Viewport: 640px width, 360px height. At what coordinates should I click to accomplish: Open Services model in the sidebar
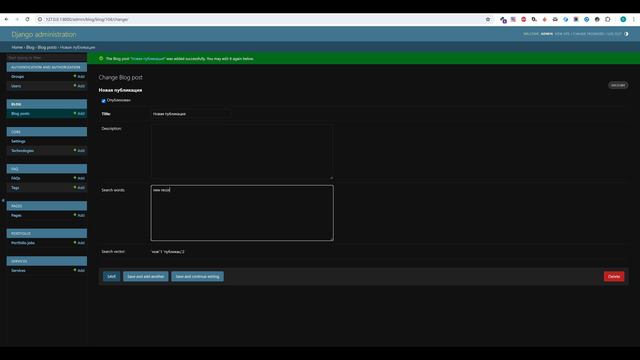(x=18, y=271)
